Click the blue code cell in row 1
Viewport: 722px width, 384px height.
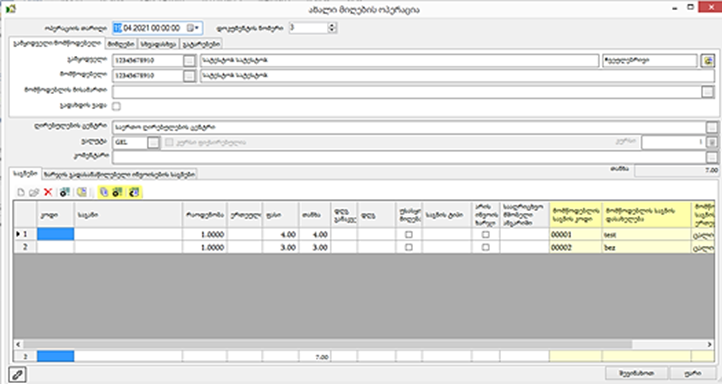pyautogui.click(x=55, y=234)
